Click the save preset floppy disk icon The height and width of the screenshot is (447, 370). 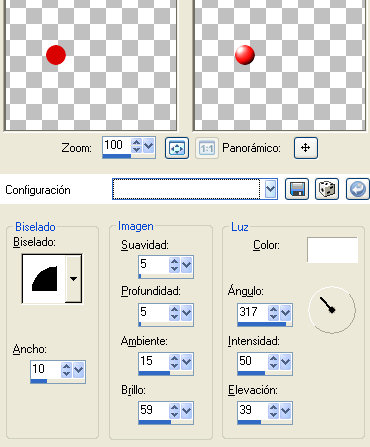(x=297, y=189)
